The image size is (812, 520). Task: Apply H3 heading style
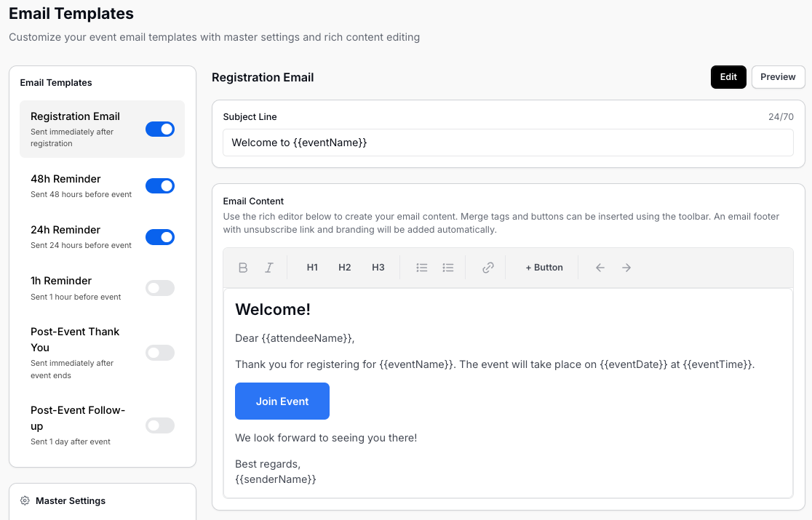(x=378, y=268)
